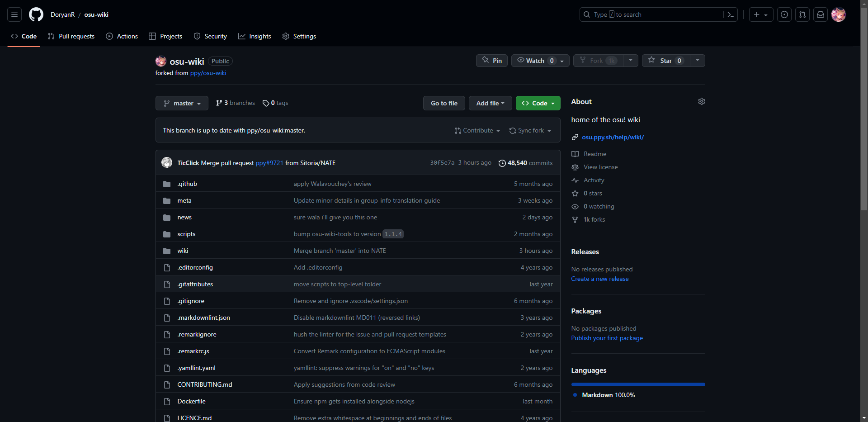Open the master branch selector
The height and width of the screenshot is (422, 868).
[182, 103]
